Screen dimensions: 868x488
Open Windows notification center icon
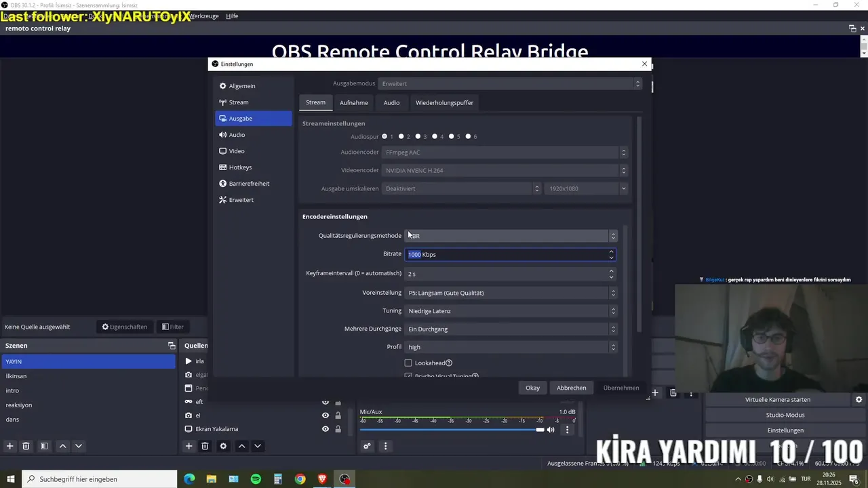click(x=854, y=479)
